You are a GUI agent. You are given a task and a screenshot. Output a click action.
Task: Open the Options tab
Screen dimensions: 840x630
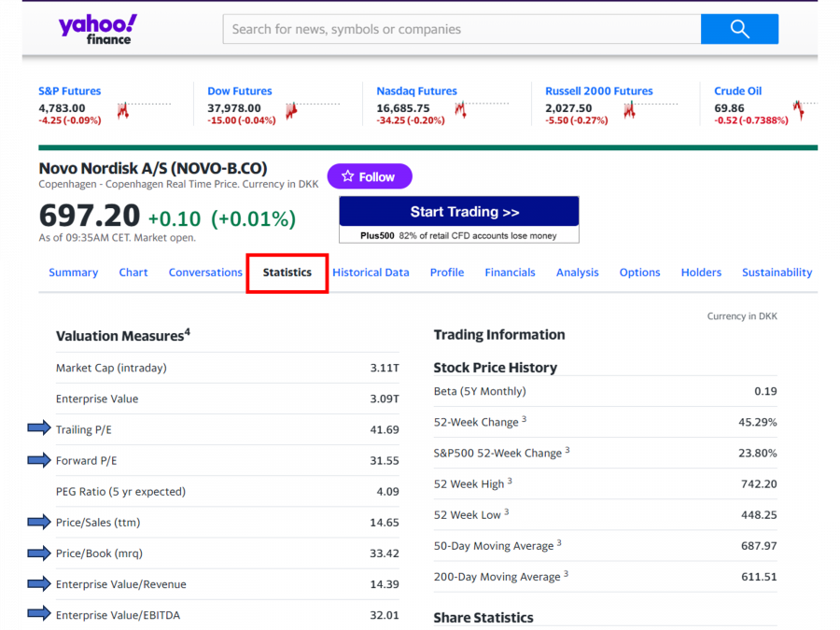(639, 273)
